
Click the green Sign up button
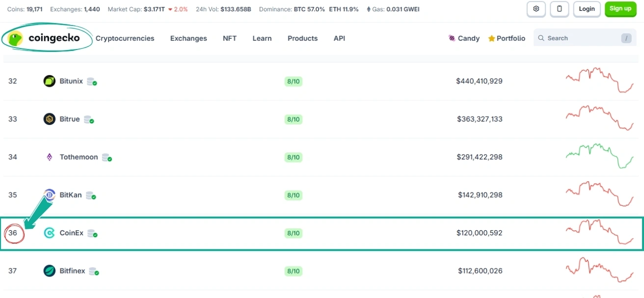coord(620,9)
